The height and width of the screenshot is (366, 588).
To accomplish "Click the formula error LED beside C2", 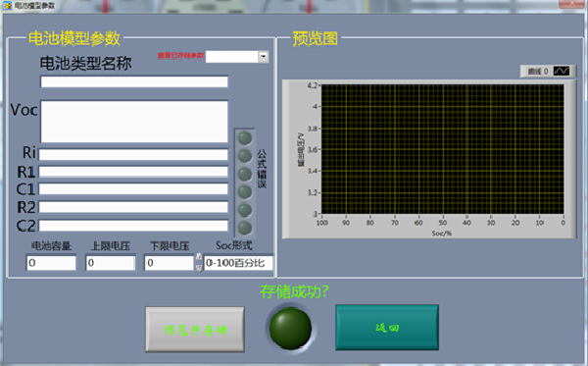I will point(245,228).
